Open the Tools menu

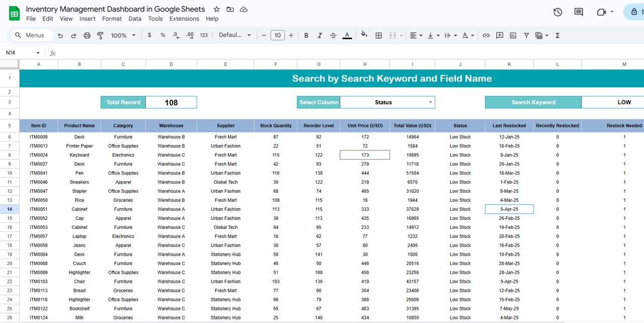[155, 19]
